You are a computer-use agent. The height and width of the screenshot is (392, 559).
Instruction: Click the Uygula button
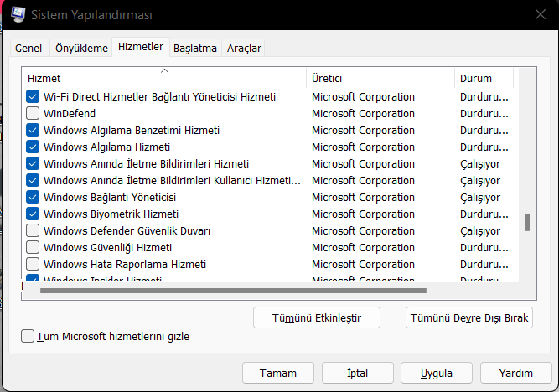pos(437,373)
